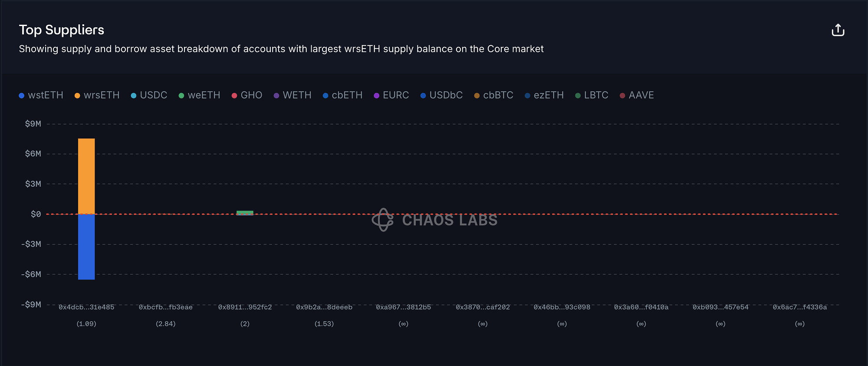Click the export share icon
868x366 pixels.
(838, 30)
